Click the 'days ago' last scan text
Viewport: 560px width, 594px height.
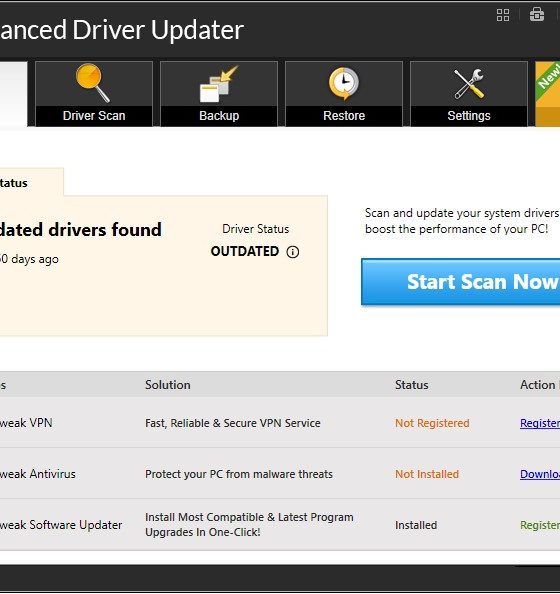click(x=29, y=259)
